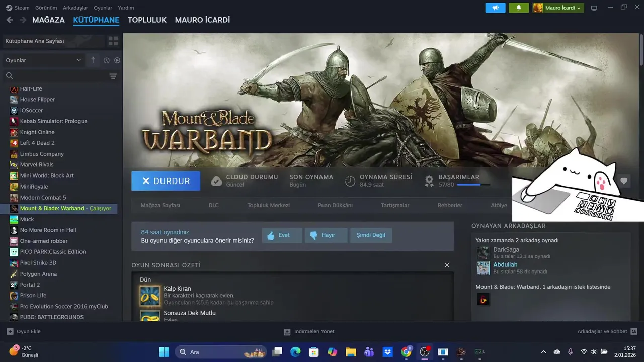Toggle the recent activity clock filter
The image size is (644, 362).
(107, 60)
